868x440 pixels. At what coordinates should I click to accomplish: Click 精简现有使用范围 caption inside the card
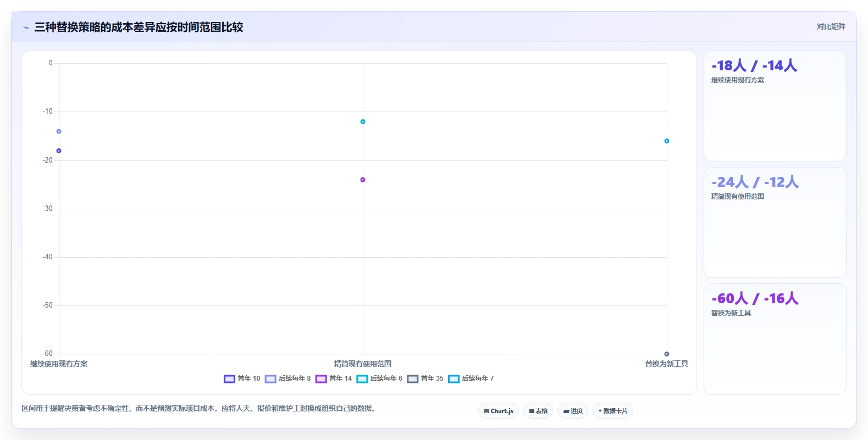(738, 197)
